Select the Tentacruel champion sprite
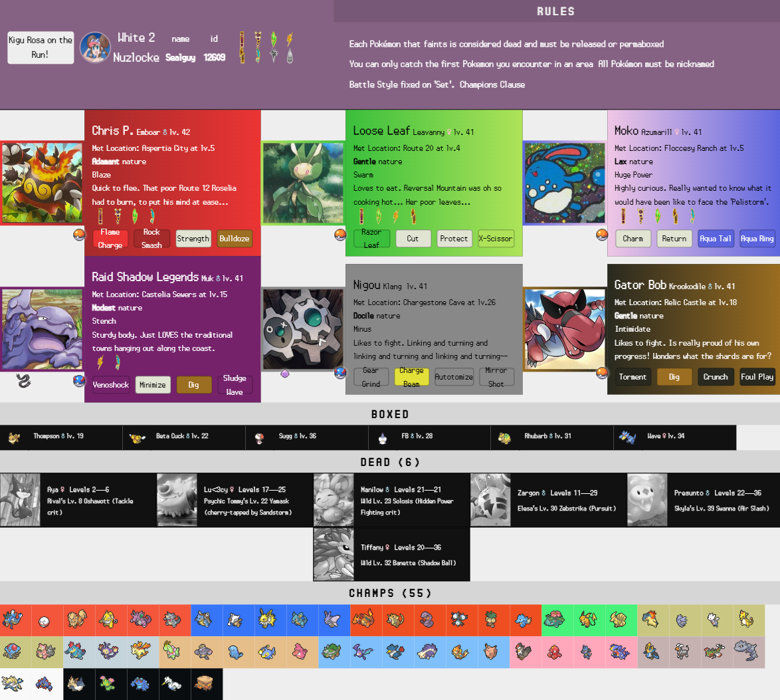 pyautogui.click(x=12, y=651)
